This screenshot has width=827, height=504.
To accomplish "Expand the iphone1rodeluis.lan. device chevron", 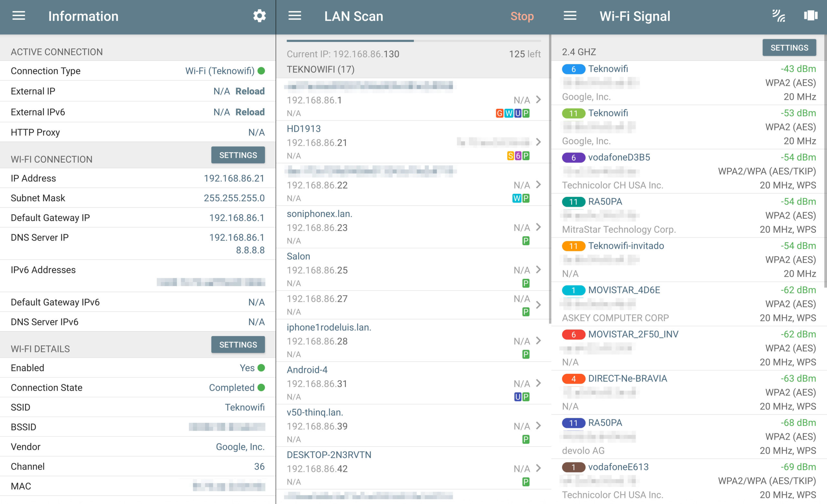I will click(538, 341).
